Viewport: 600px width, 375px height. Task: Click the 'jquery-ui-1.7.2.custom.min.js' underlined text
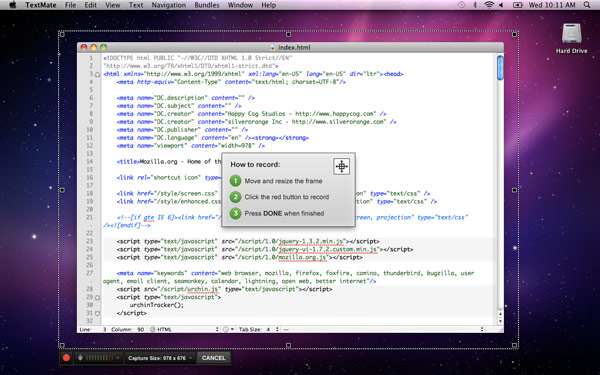pyautogui.click(x=328, y=249)
